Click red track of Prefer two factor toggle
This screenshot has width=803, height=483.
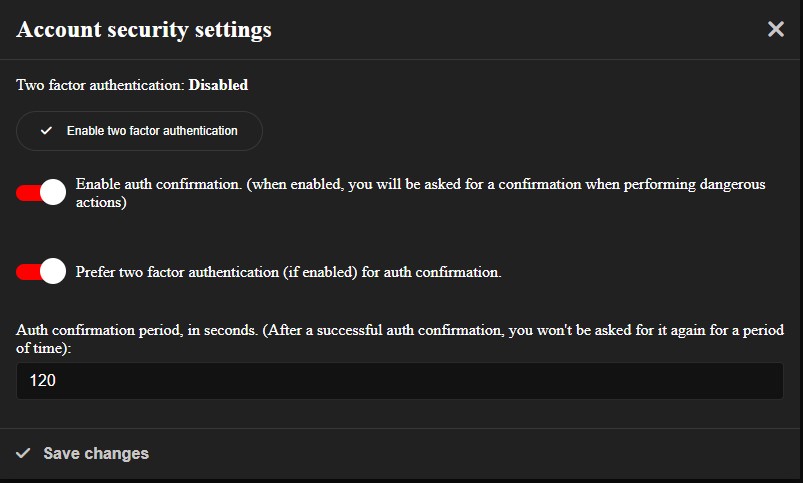[x=28, y=271]
